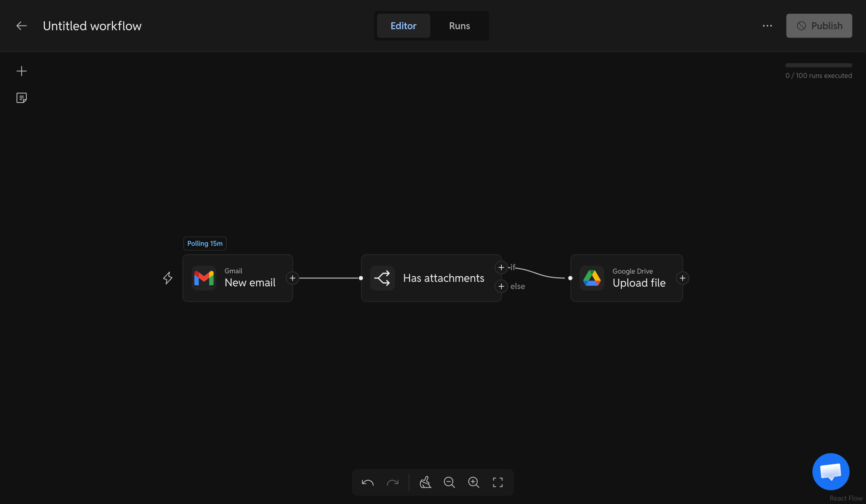Screen dimensions: 866x504
Task: Add step on the 'if' branch
Action: coord(501,267)
